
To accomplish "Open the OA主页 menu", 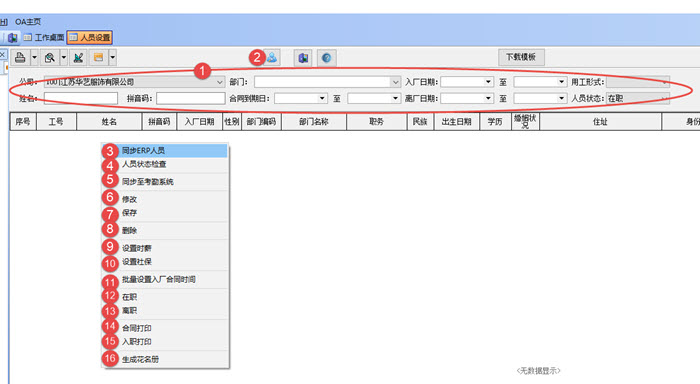I will point(28,21).
